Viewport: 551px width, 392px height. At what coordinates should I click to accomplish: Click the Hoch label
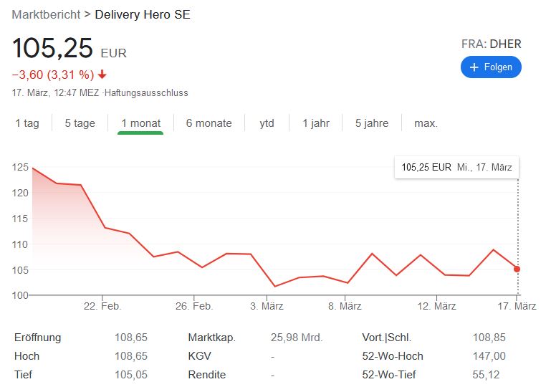(27, 356)
